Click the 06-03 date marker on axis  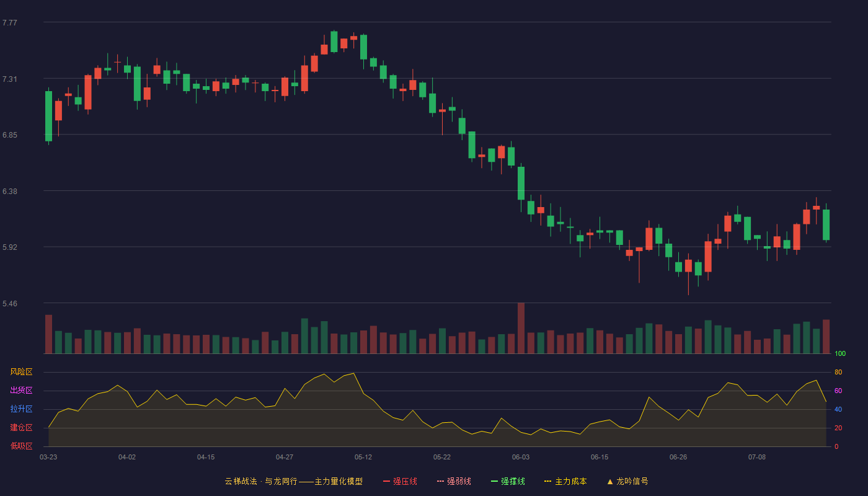[x=521, y=457]
